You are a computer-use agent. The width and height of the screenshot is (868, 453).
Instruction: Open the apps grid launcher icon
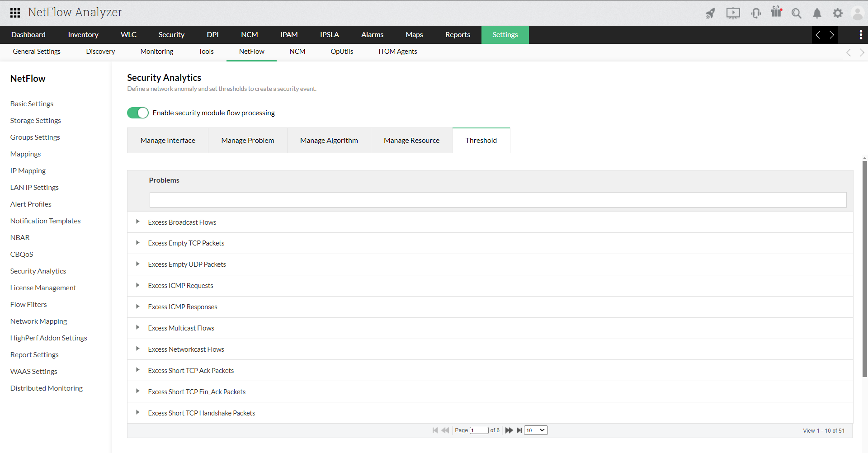tap(15, 13)
